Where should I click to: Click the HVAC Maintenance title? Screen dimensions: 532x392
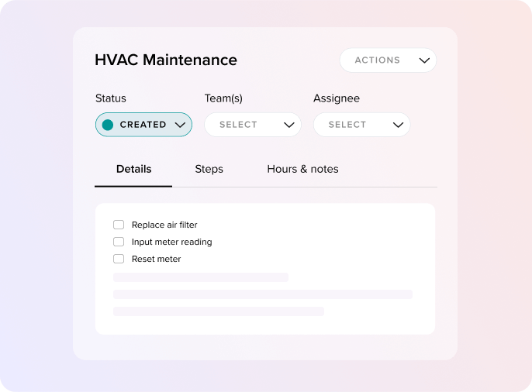pyautogui.click(x=166, y=60)
